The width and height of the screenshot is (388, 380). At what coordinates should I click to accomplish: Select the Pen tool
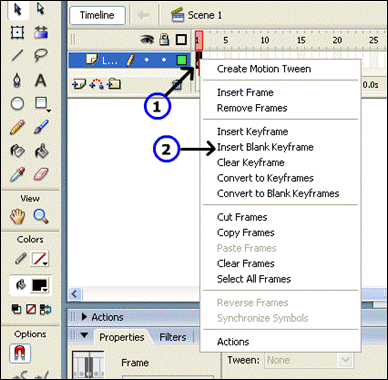coord(17,80)
